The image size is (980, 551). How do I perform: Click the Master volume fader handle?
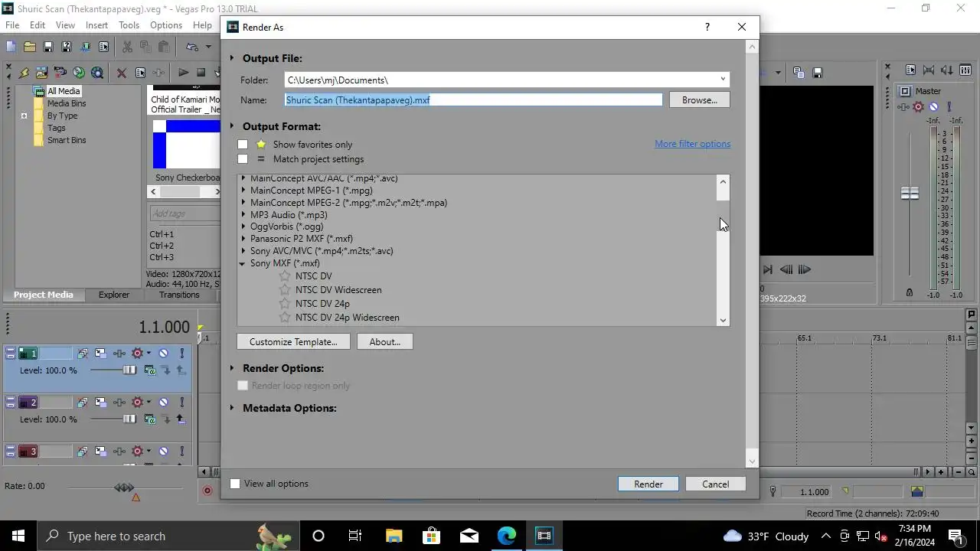[x=910, y=194]
